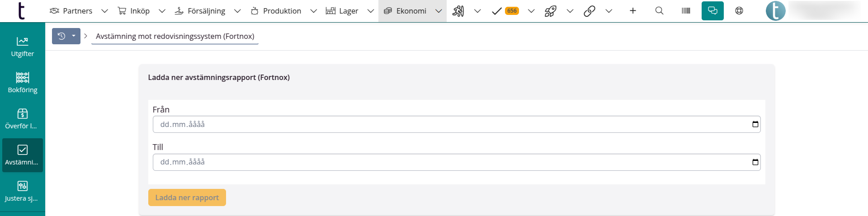This screenshot has height=216, width=868.
Task: Expand the link icon dropdown arrow
Action: pyautogui.click(x=609, y=11)
